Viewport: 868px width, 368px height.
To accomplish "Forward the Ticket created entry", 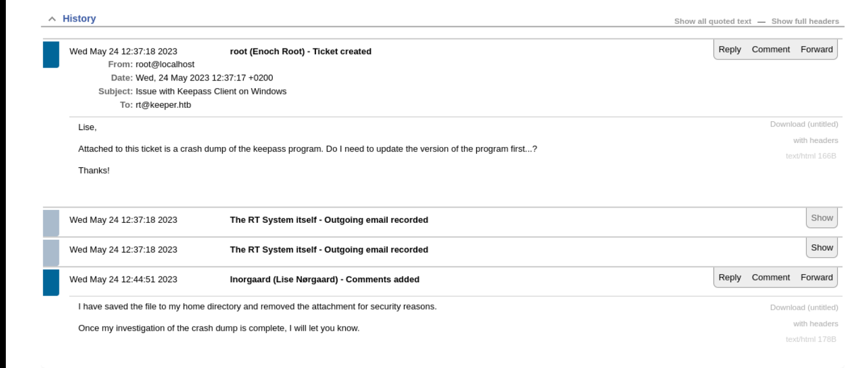I will (816, 50).
